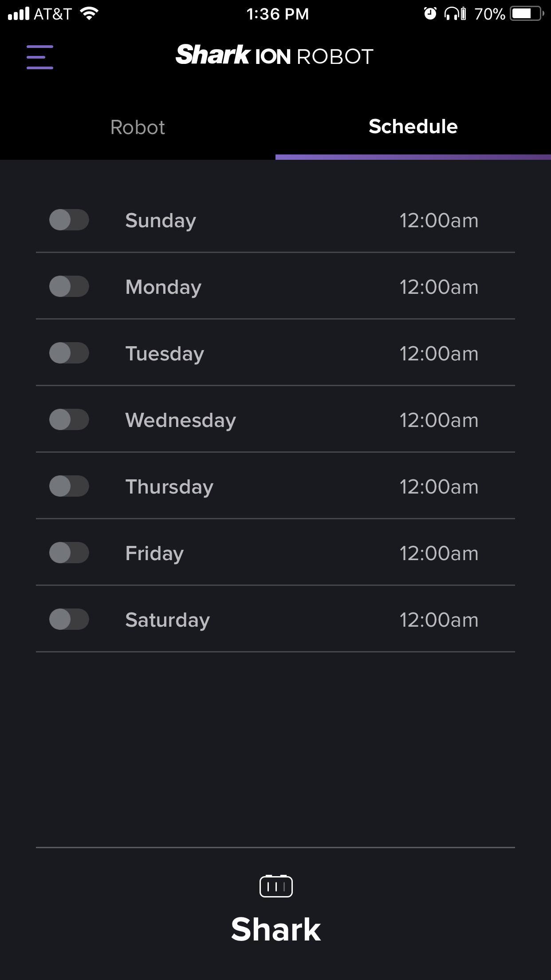551x980 pixels.
Task: Select the Schedule tab
Action: (413, 126)
